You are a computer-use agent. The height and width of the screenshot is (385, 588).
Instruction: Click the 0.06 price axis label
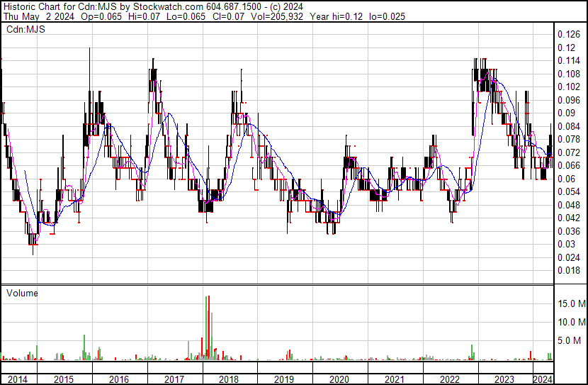tap(566, 179)
